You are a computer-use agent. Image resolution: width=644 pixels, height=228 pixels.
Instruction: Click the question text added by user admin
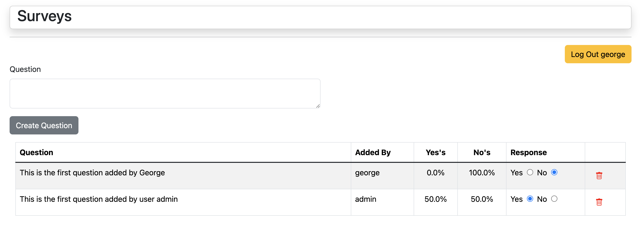[99, 199]
